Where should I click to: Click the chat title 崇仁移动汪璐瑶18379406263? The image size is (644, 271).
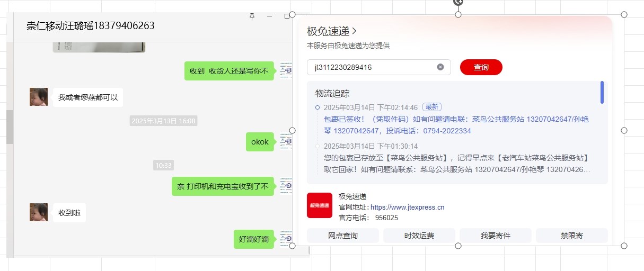[x=91, y=26]
